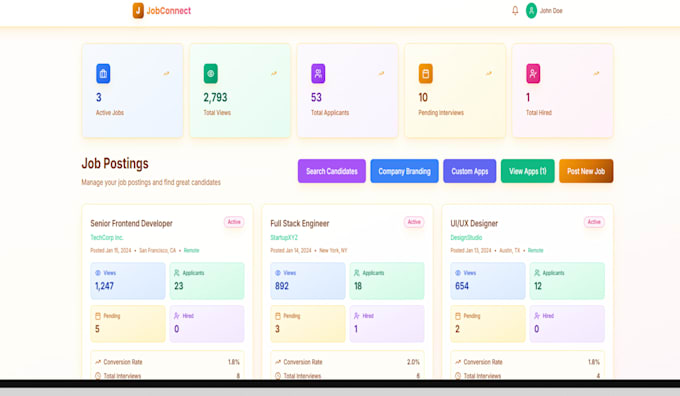The image size is (680, 396).
Task: Open the Full Stack Engineer job title
Action: click(300, 223)
